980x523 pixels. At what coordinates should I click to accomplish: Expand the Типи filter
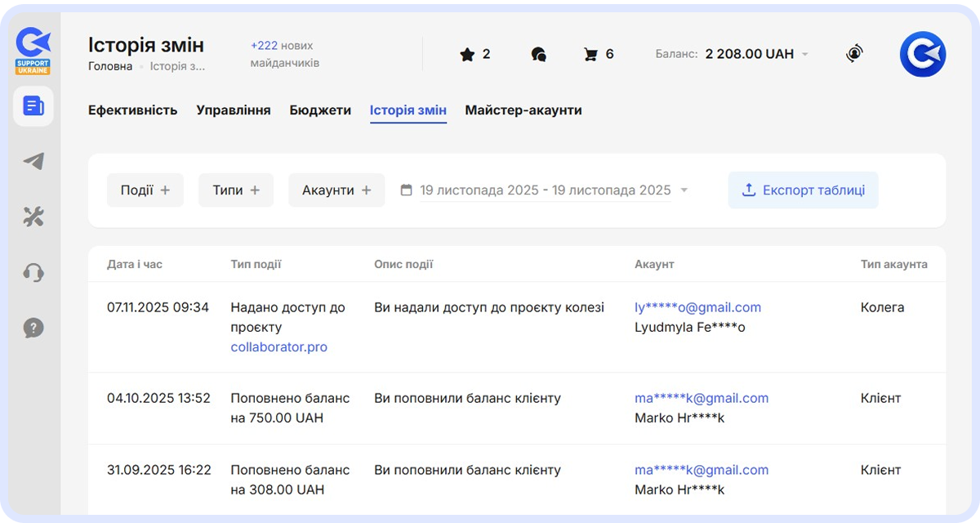[x=236, y=190]
